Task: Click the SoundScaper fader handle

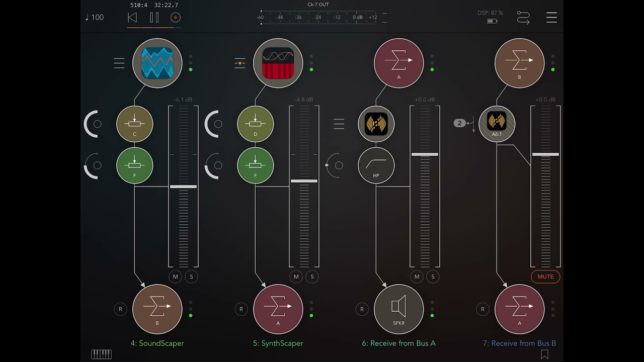Action: click(x=183, y=187)
